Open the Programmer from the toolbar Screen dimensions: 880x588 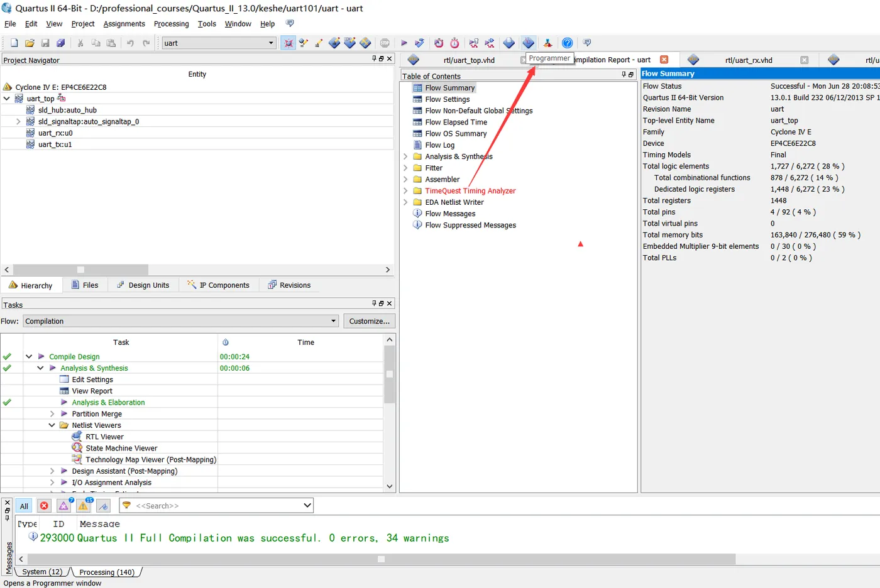(529, 43)
